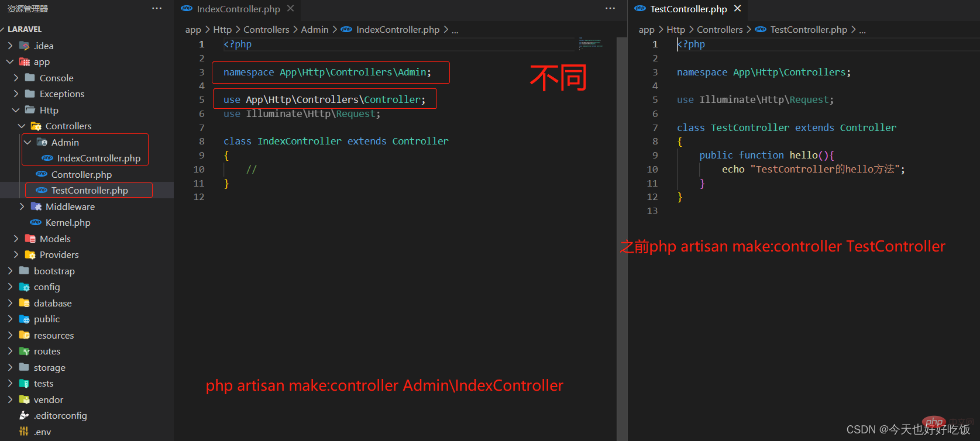
Task: Click the Console folder icon
Action: [x=30, y=78]
